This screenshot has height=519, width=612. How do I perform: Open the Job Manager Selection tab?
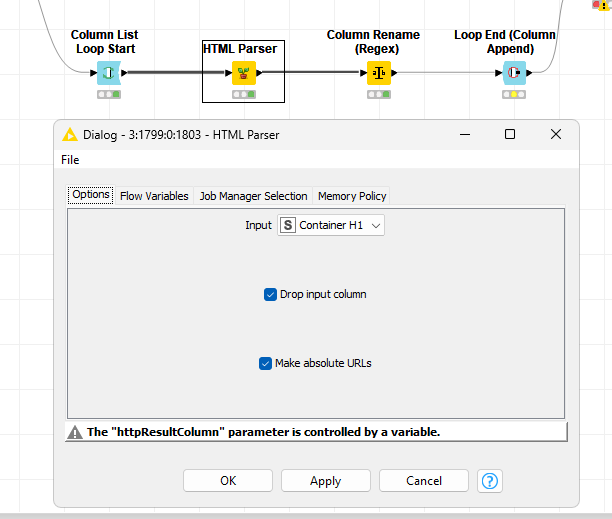(x=254, y=196)
